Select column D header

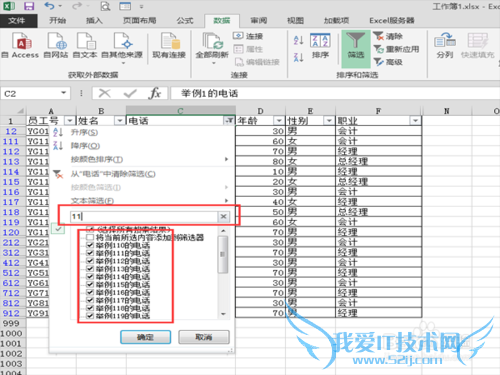[260, 111]
